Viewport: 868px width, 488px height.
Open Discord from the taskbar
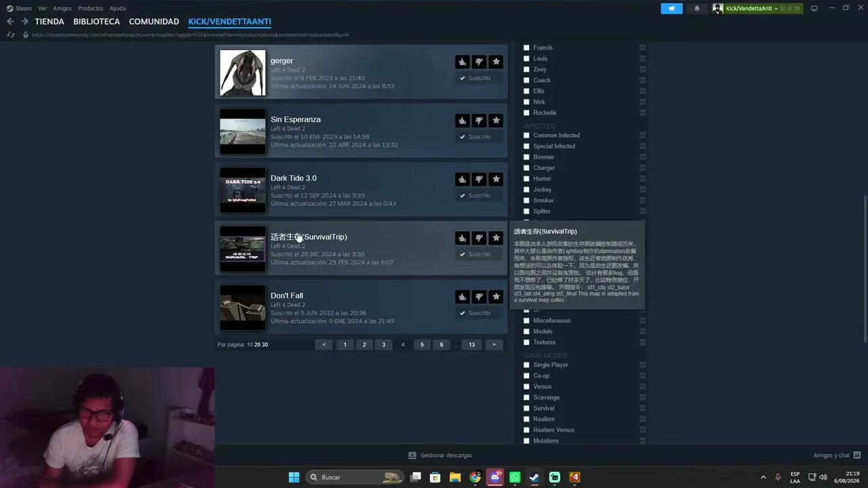pos(495,477)
